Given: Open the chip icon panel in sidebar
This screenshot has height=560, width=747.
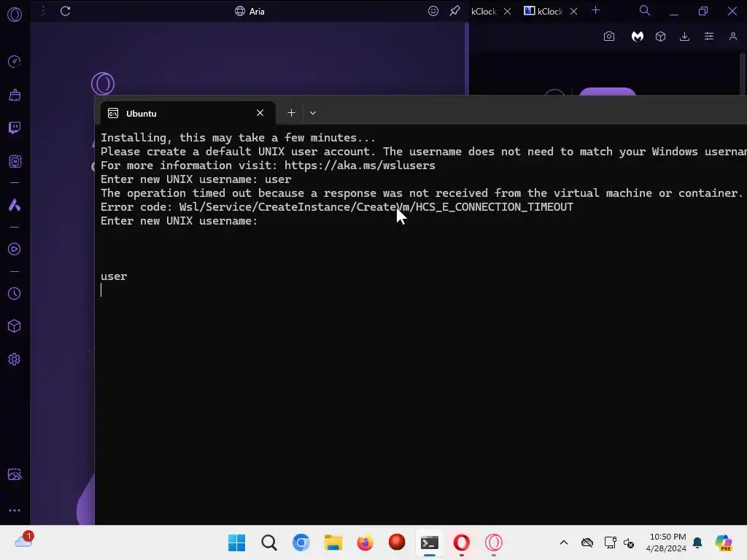Looking at the screenshot, I should coord(15,161).
